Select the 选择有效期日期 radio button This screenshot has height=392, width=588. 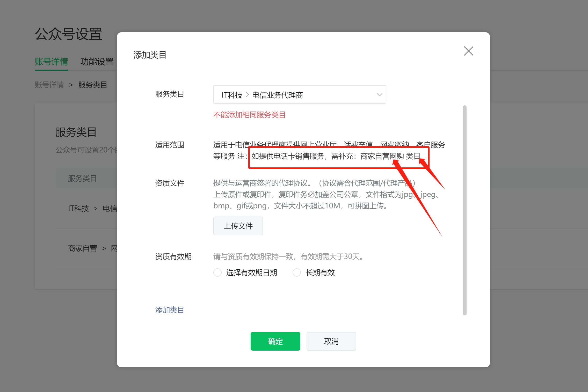tap(217, 272)
